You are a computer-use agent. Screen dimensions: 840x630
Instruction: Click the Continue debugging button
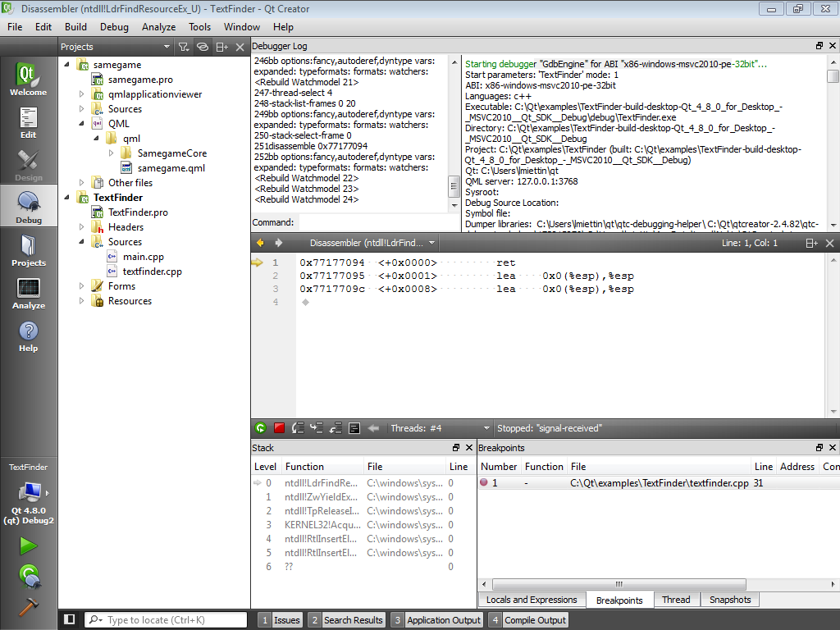point(260,428)
